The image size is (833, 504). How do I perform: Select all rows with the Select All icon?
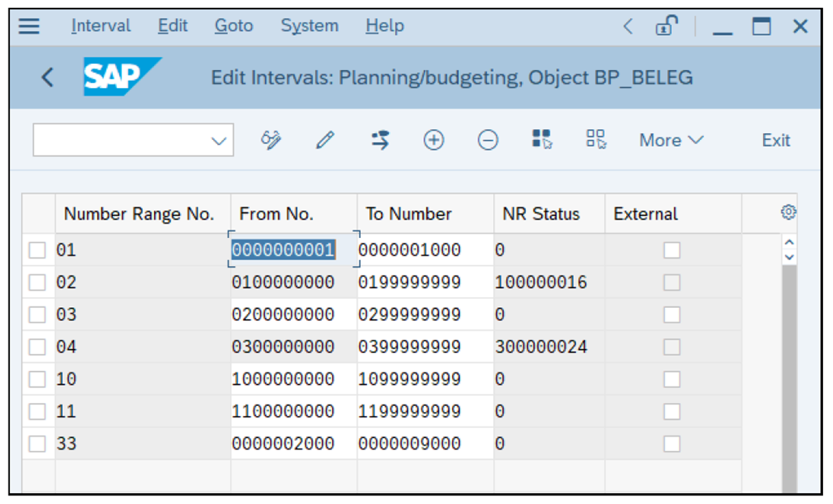[541, 140]
